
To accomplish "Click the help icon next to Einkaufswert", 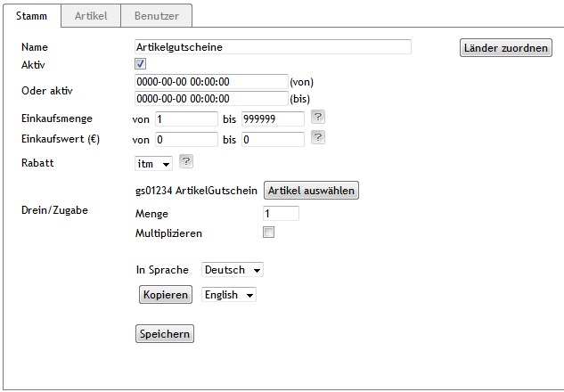I will 317,138.
